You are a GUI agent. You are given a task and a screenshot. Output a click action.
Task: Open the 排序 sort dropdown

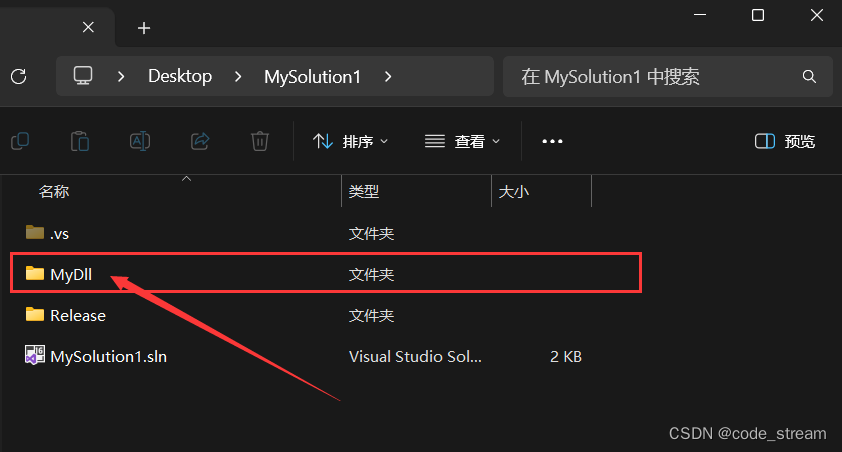[x=350, y=141]
